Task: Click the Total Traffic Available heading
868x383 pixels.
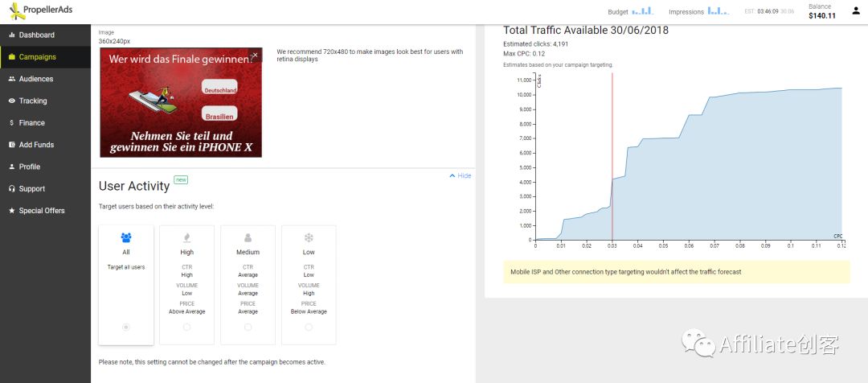Action: (x=586, y=31)
